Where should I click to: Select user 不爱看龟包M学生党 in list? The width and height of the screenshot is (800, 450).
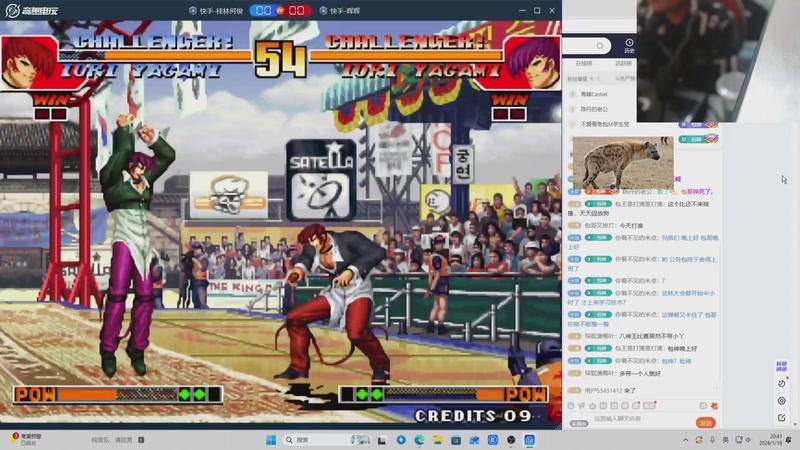click(x=605, y=124)
